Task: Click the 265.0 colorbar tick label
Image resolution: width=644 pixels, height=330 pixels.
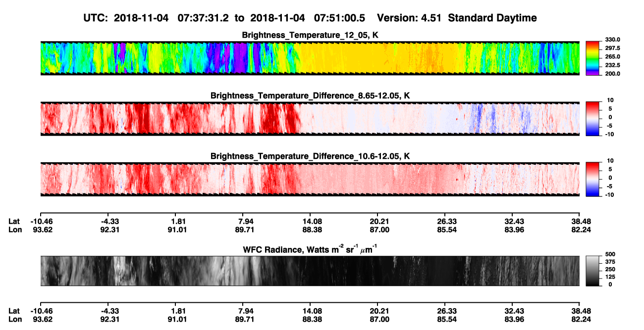Action: (612, 56)
